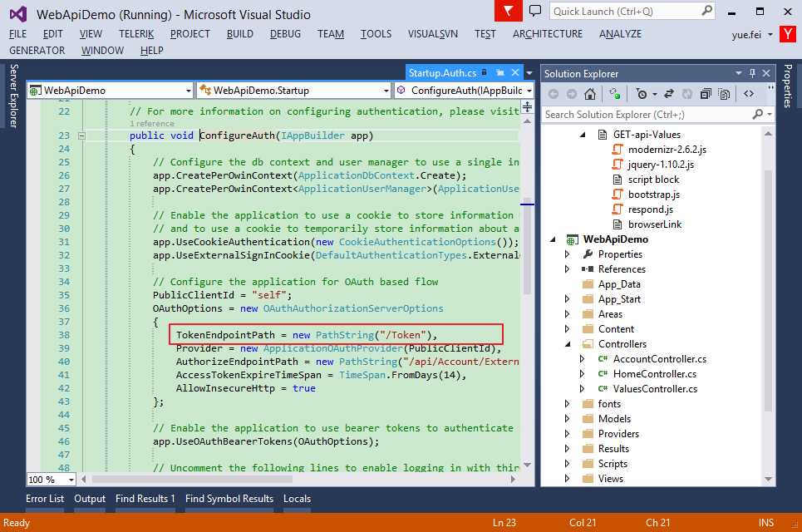
Task: Open the 100 % zoom dropdown
Action: pos(71,480)
